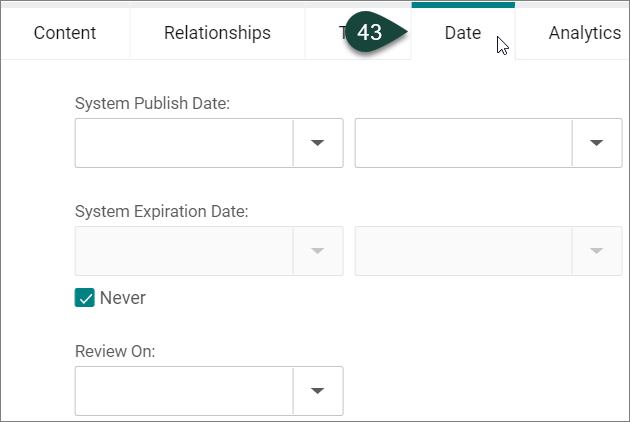Image resolution: width=630 pixels, height=422 pixels.
Task: Click inside the Review On field
Action: tap(184, 391)
